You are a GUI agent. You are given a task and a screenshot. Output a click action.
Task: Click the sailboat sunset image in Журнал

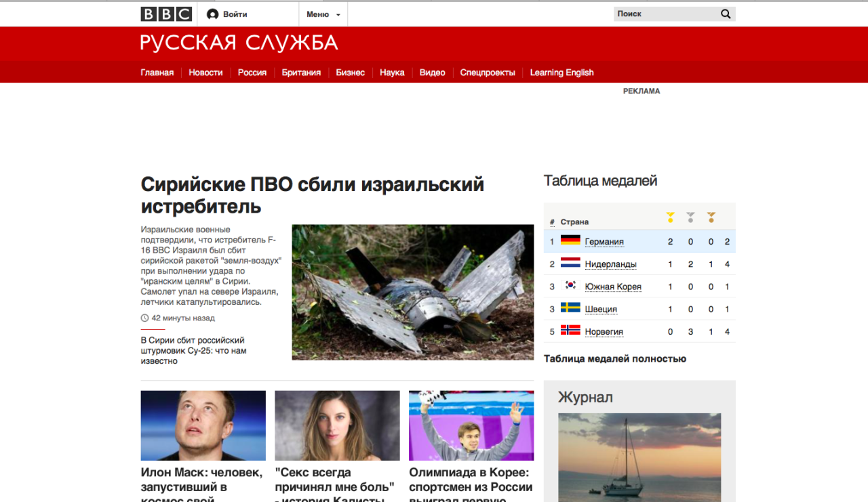(639, 457)
